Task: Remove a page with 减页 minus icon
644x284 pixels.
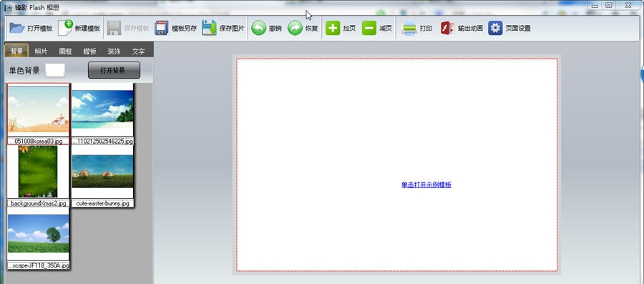Action: coord(369,28)
